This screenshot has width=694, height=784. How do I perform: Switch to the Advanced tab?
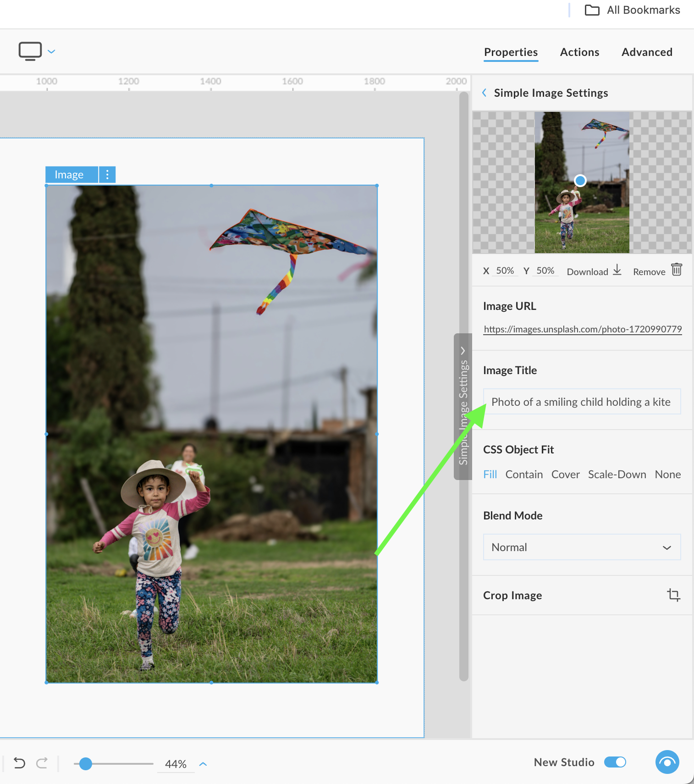click(x=647, y=52)
